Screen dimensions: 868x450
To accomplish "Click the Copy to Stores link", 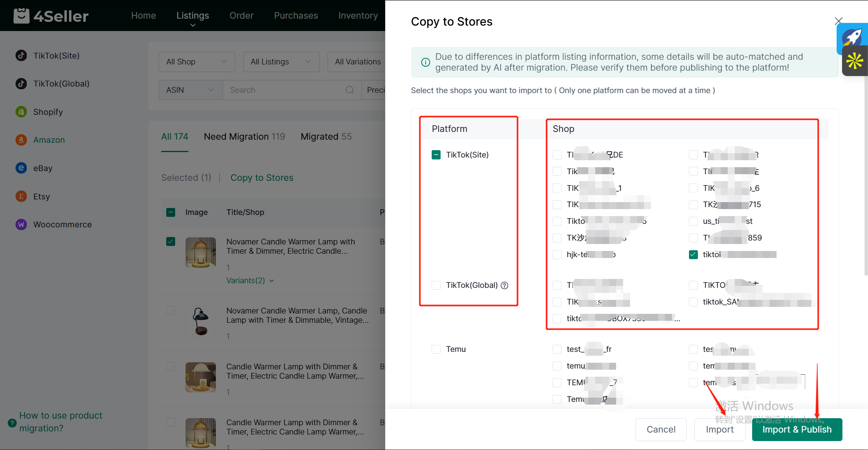I will coord(262,178).
